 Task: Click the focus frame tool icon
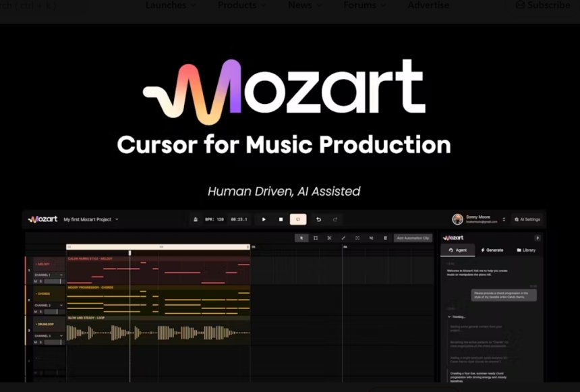pyautogui.click(x=357, y=238)
